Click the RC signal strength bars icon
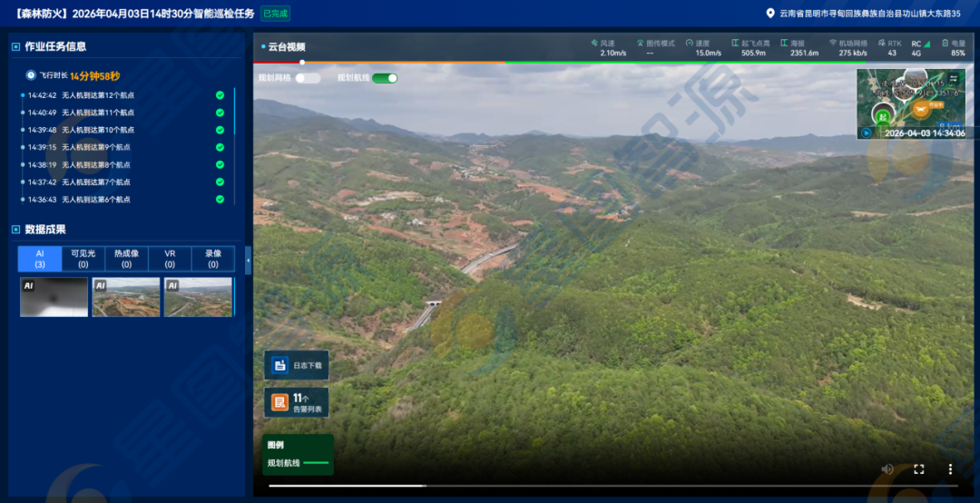Screen dimensions: 980x503 [x=926, y=44]
